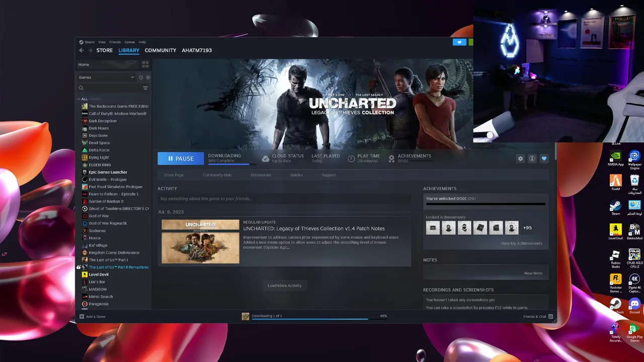This screenshot has width=644, height=362.
Task: Click the activity status input box
Action: (x=284, y=199)
